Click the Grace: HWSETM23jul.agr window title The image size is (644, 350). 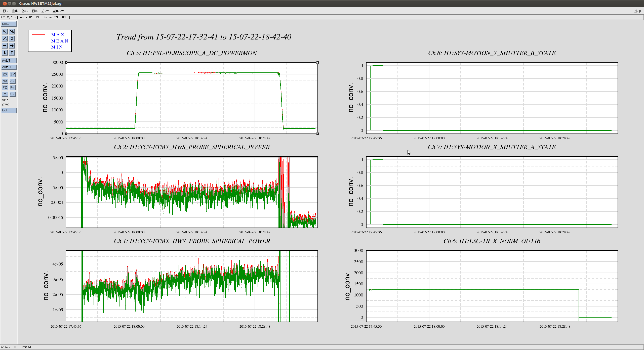41,4
